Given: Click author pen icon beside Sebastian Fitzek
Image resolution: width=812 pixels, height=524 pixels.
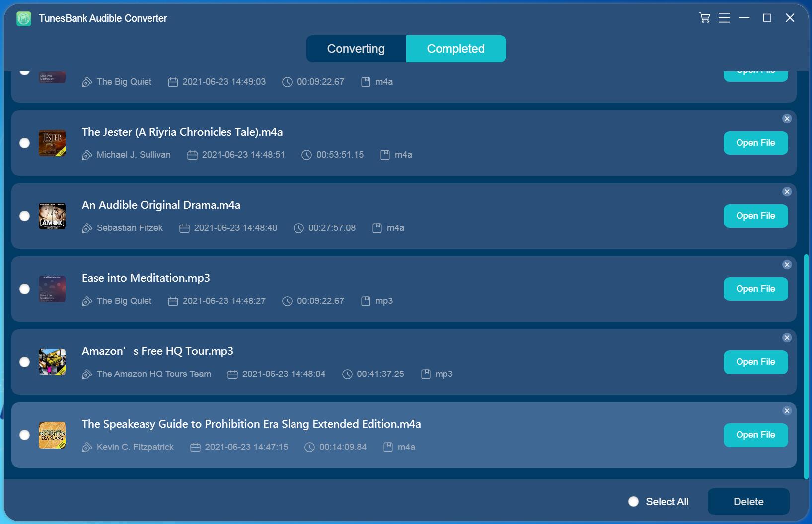Looking at the screenshot, I should click(87, 228).
